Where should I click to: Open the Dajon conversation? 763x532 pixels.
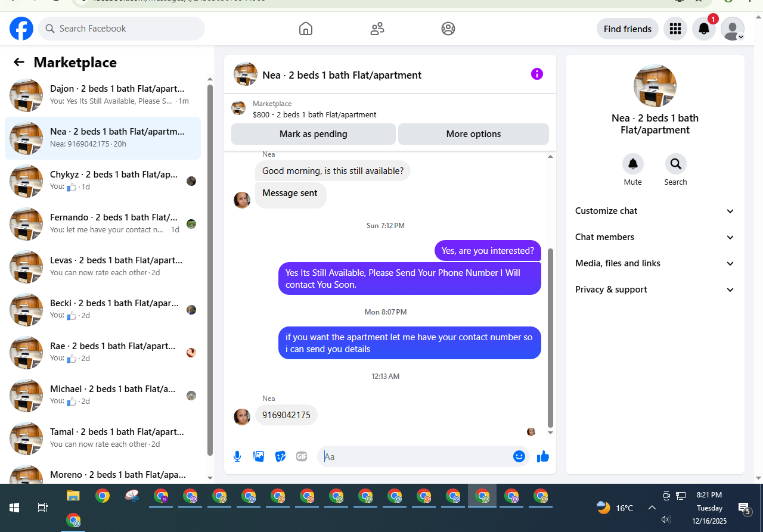click(x=103, y=95)
